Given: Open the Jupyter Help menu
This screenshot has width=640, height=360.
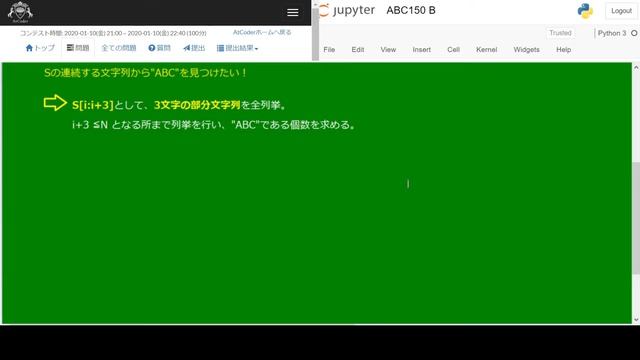Looking at the screenshot, I should pos(563,49).
